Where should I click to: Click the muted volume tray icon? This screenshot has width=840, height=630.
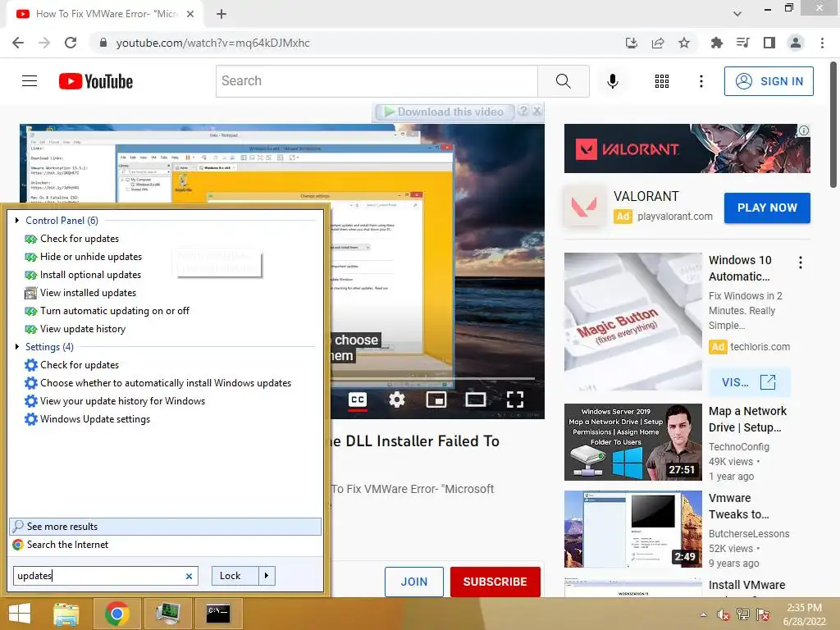point(723,614)
